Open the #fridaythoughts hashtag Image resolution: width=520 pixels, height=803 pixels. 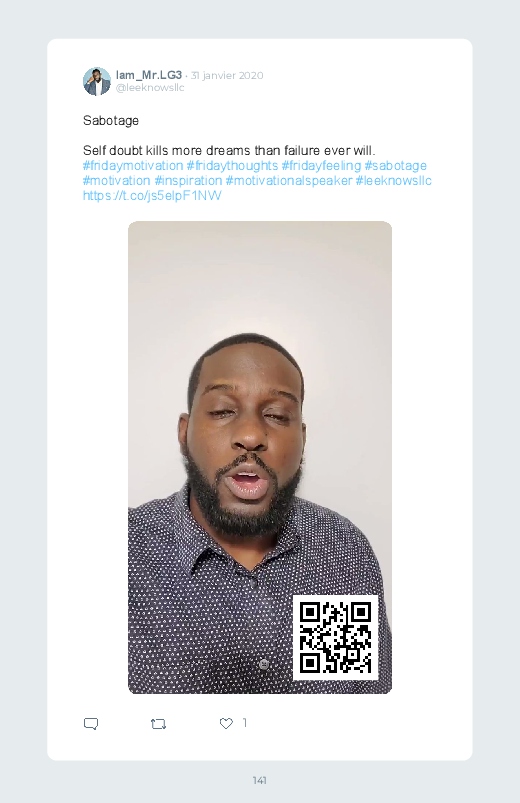(x=232, y=165)
